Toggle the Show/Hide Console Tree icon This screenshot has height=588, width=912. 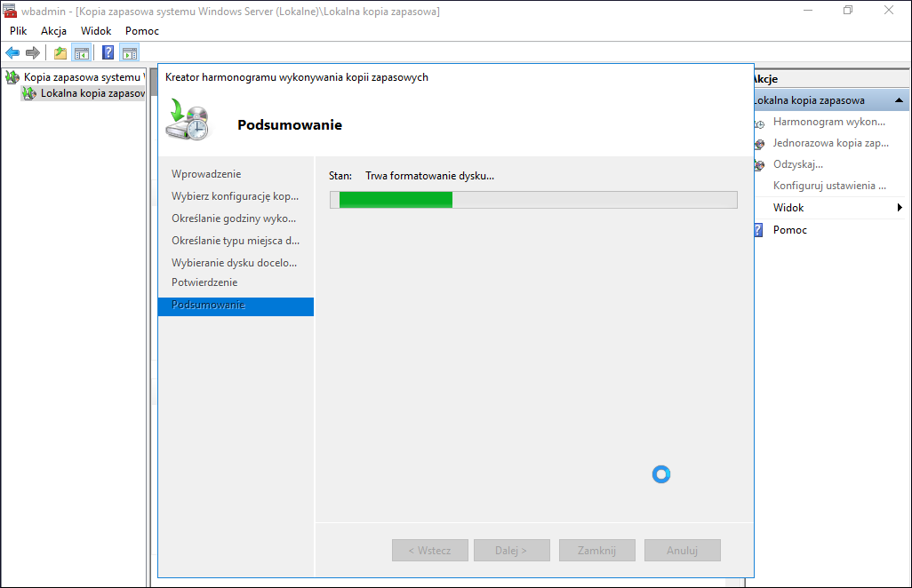(x=82, y=53)
